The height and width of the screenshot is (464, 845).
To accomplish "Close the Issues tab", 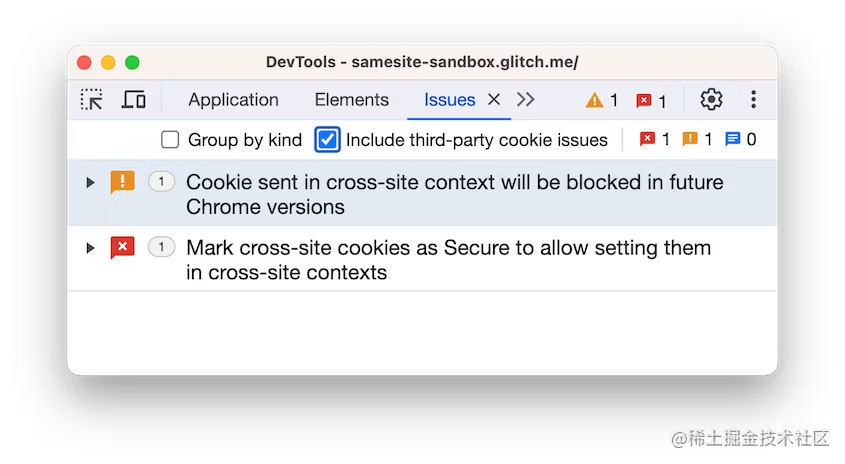I will pos(493,100).
